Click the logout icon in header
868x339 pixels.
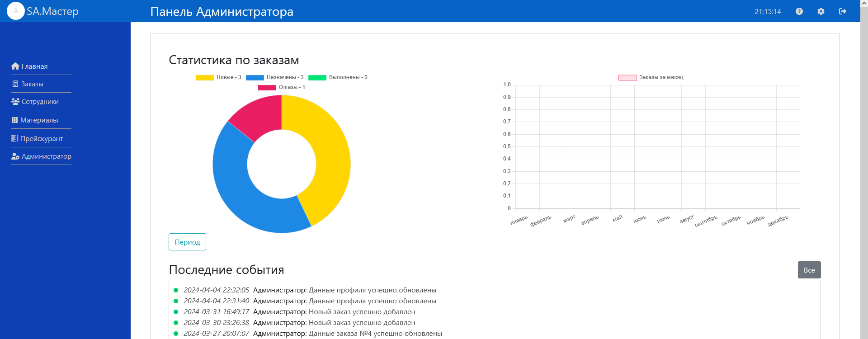(843, 11)
